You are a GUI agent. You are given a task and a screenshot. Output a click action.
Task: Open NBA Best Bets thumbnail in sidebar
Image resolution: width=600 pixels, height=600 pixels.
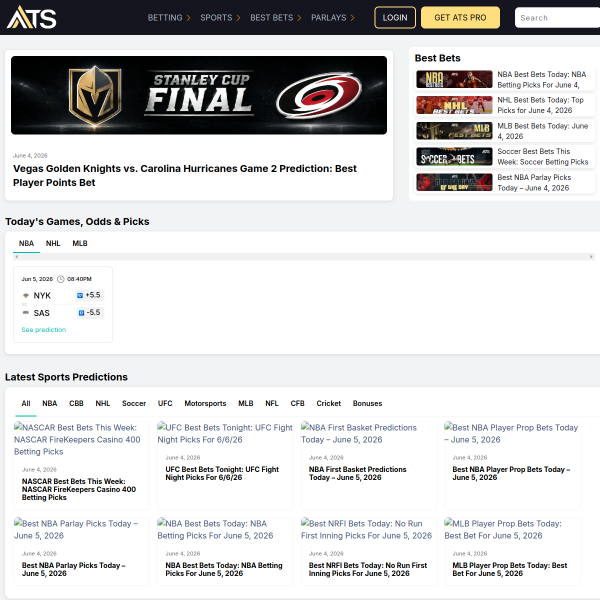[454, 79]
